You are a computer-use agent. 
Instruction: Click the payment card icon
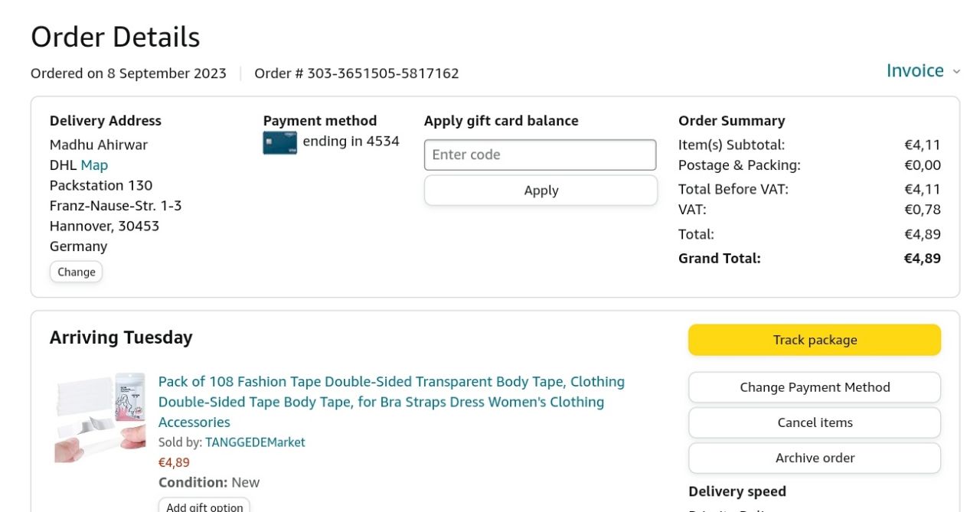(279, 142)
